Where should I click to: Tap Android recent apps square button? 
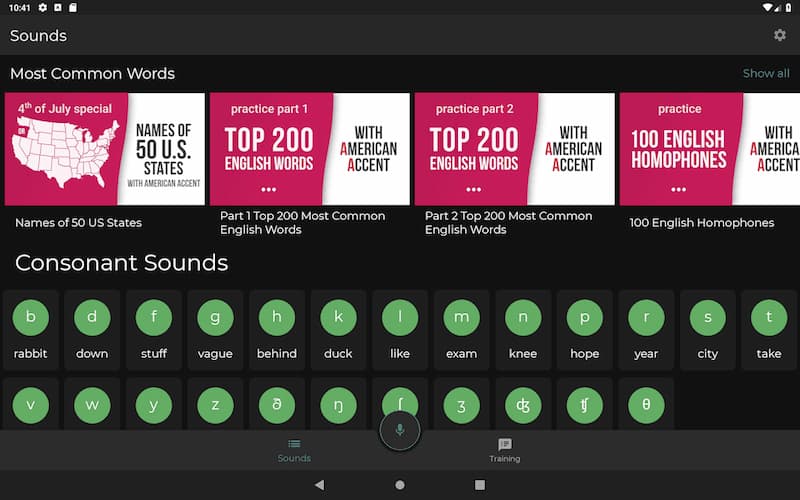(x=480, y=485)
